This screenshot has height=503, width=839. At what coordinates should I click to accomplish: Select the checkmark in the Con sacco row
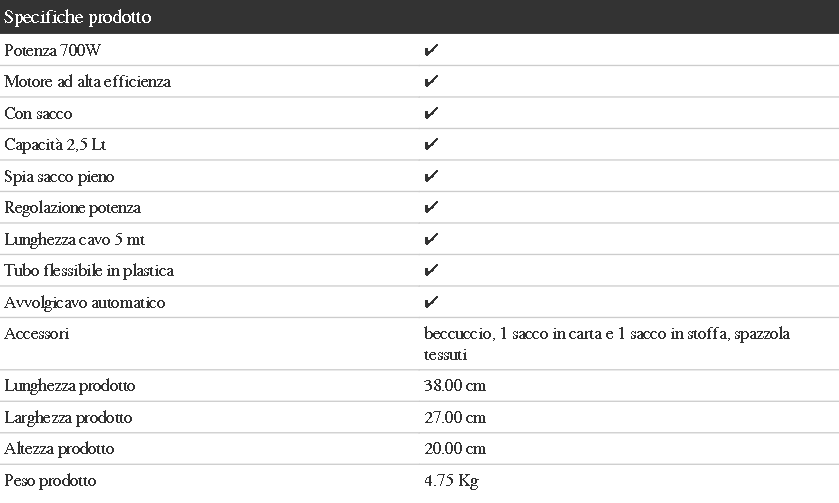[x=431, y=113]
